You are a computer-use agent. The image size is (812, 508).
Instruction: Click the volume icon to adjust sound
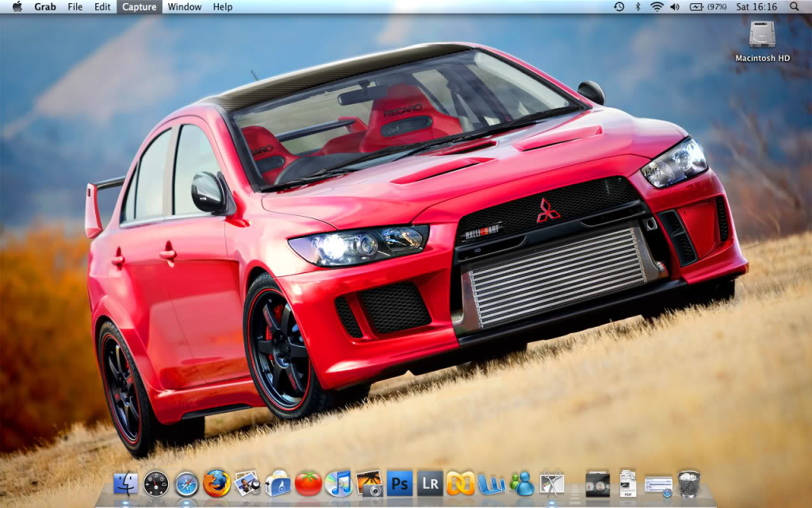[674, 7]
